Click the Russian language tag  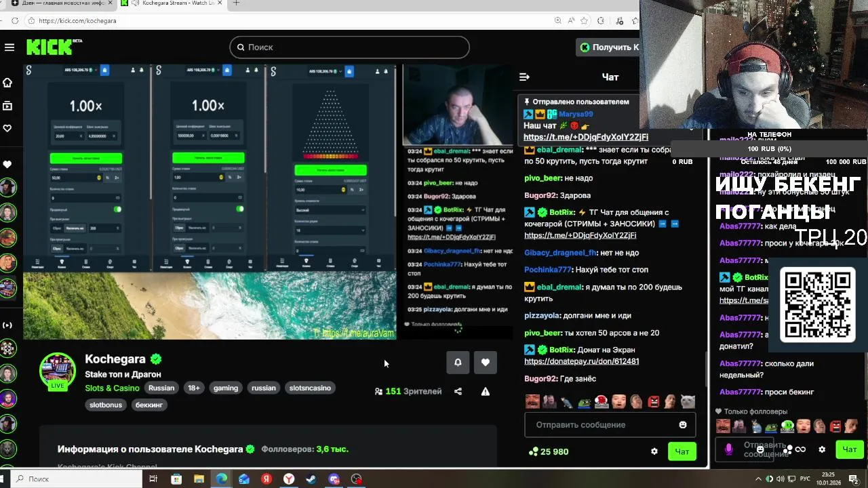click(161, 388)
